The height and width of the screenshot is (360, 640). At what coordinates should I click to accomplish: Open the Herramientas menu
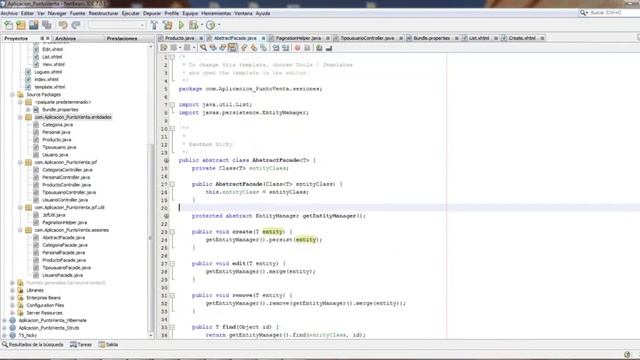(x=216, y=13)
